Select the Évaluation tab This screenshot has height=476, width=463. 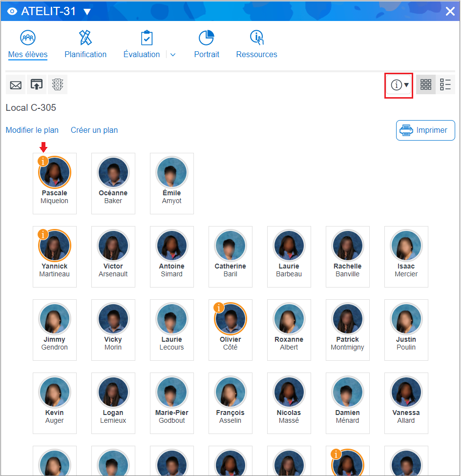click(142, 54)
